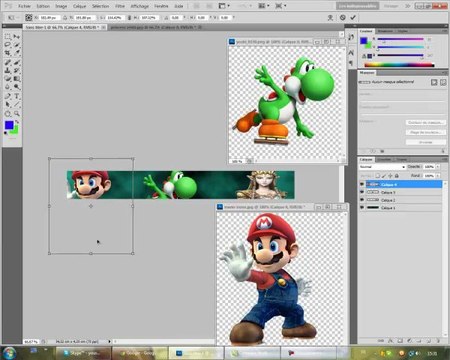The width and height of the screenshot is (450, 360).
Task: Open Skype from the taskbar
Action: 83,353
